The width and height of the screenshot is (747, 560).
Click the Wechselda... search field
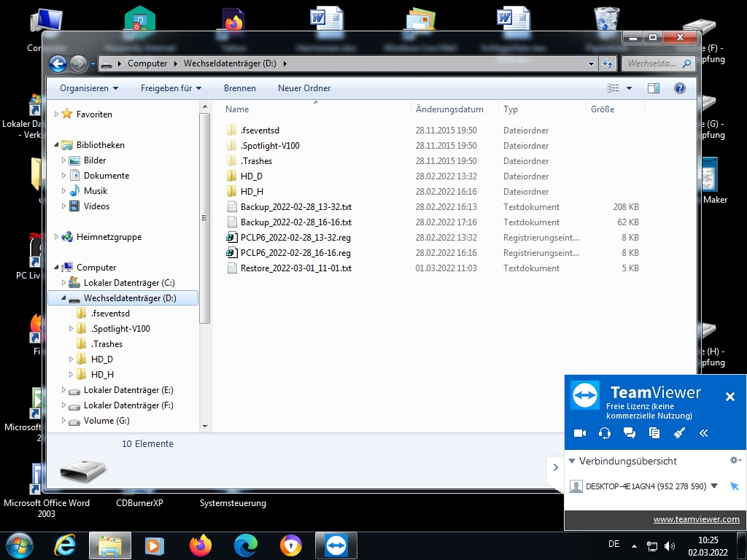652,63
